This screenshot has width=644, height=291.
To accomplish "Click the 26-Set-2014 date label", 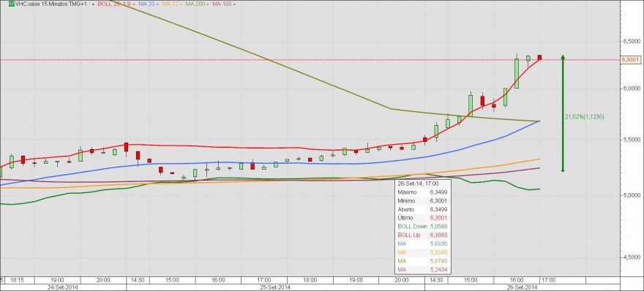I will 521,287.
